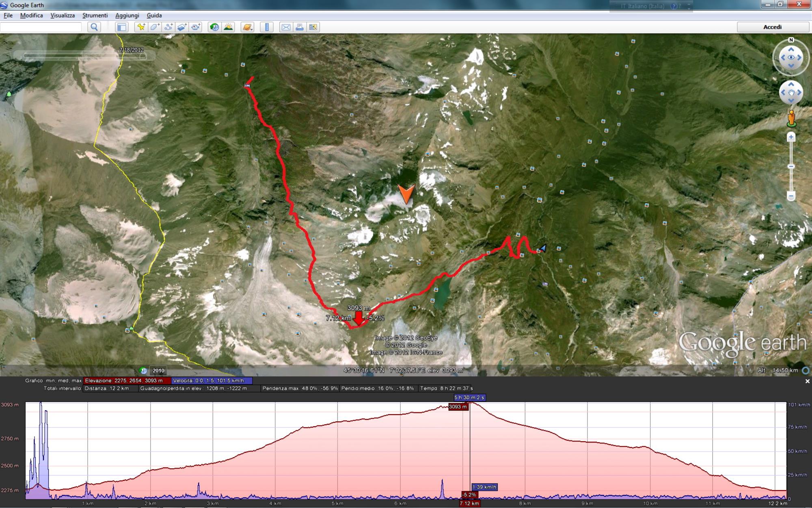The image size is (812, 508).
Task: Add a placemark with the pushpin icon
Action: [x=141, y=27]
